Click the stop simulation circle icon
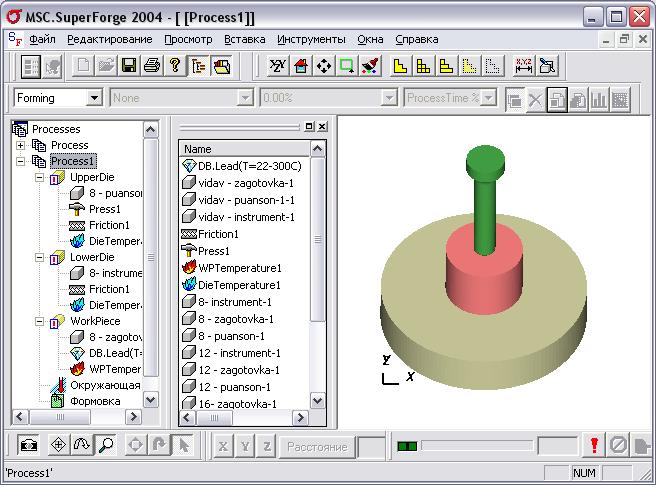This screenshot has width=656, height=485. click(618, 445)
